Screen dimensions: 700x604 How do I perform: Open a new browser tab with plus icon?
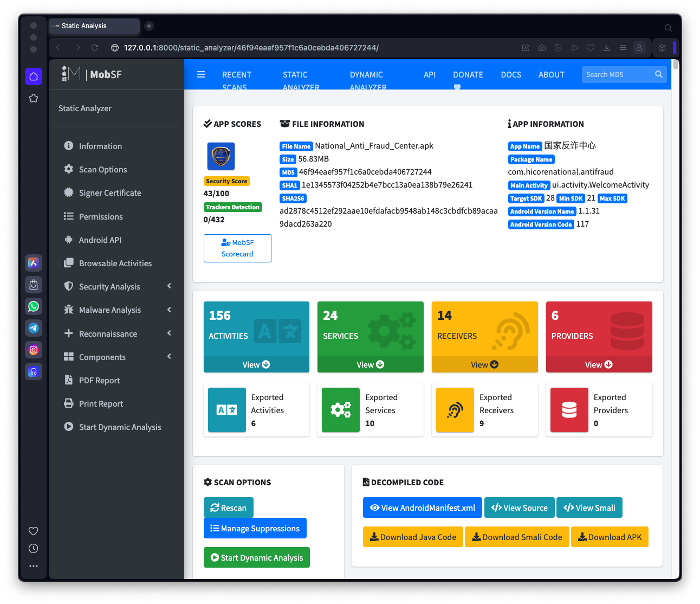coord(149,25)
